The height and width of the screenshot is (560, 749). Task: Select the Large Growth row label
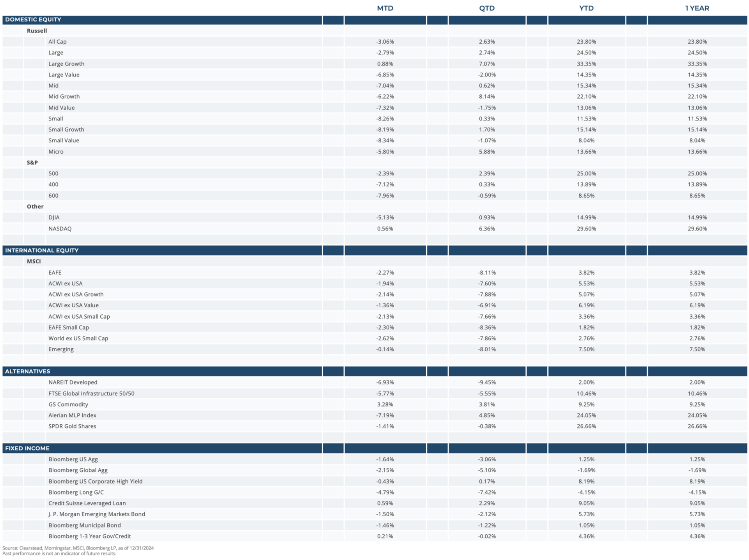pos(66,64)
